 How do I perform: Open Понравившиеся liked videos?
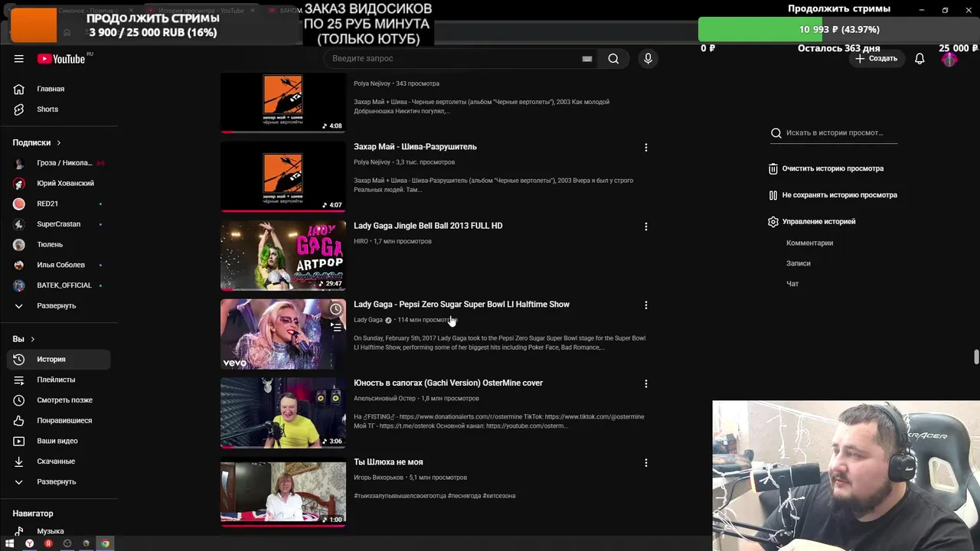tap(58, 421)
